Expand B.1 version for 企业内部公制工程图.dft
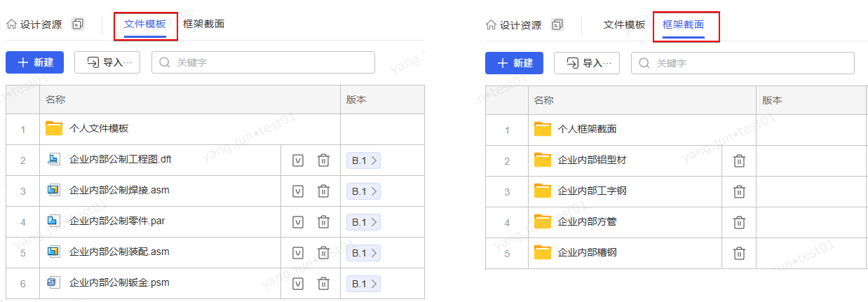868x302 pixels. coord(363,160)
